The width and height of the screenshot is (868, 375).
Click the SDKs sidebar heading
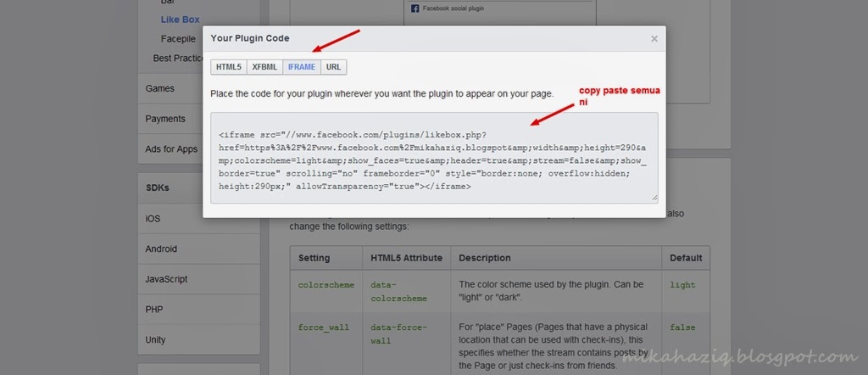[157, 187]
